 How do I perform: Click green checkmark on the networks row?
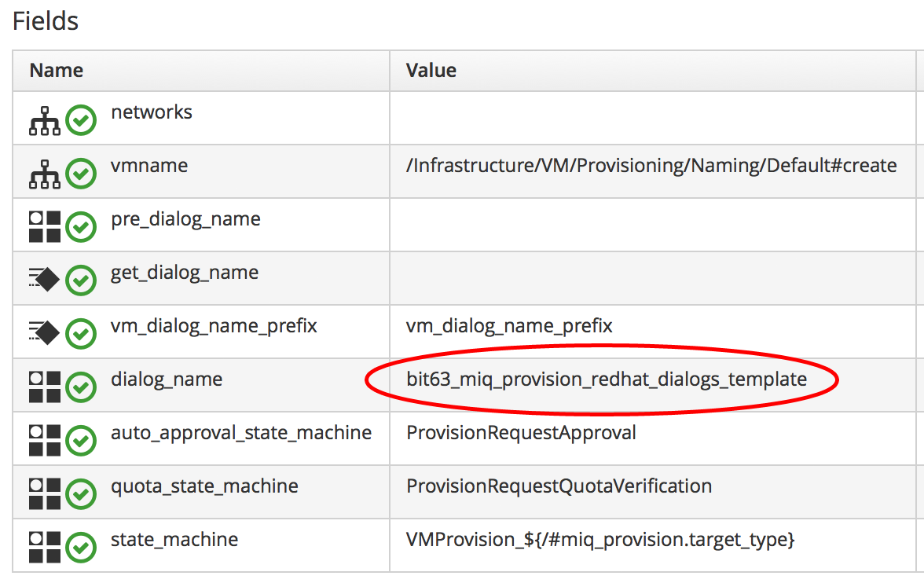pos(81,121)
